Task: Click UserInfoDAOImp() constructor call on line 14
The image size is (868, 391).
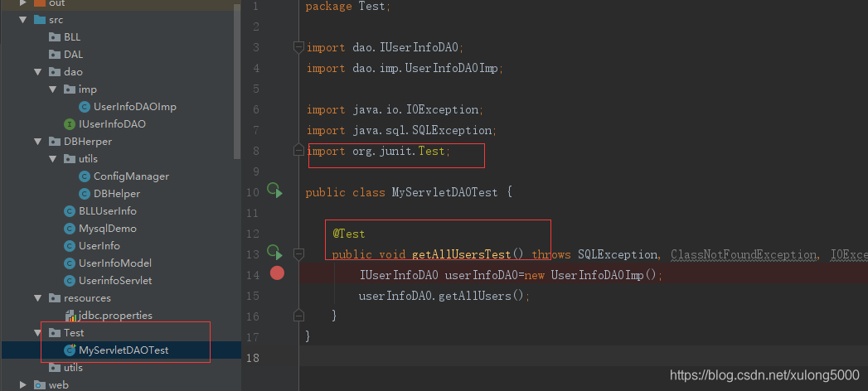Action: click(604, 275)
